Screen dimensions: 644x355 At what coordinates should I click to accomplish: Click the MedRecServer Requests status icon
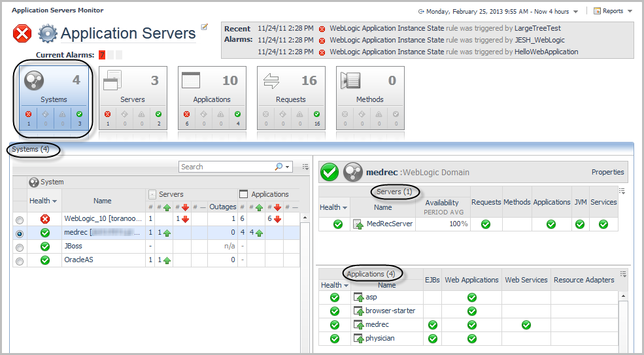point(486,224)
